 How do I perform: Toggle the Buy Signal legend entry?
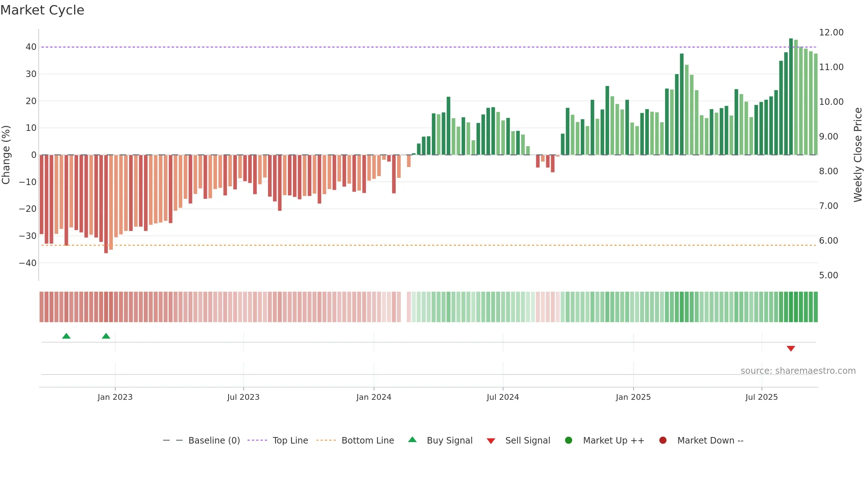(x=440, y=440)
